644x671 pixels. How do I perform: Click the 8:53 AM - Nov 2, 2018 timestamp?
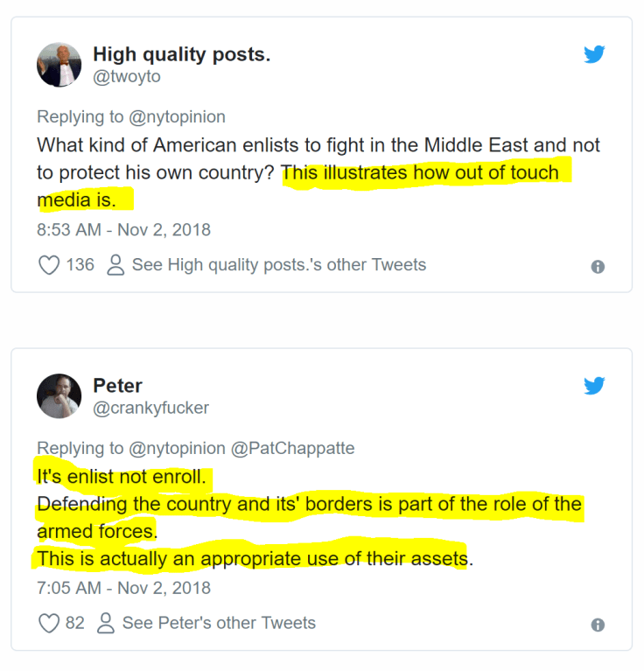coord(123,230)
